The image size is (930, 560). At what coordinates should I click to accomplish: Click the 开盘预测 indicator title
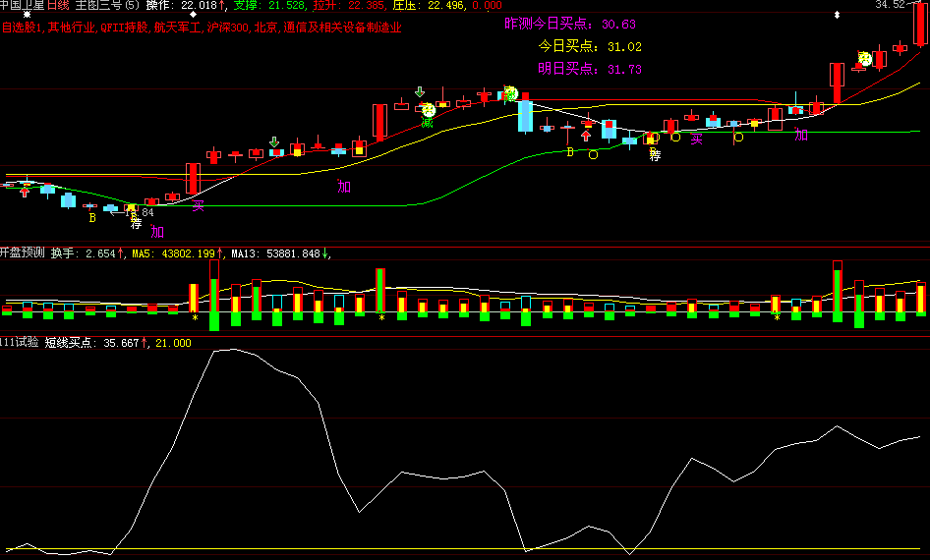click(x=23, y=253)
